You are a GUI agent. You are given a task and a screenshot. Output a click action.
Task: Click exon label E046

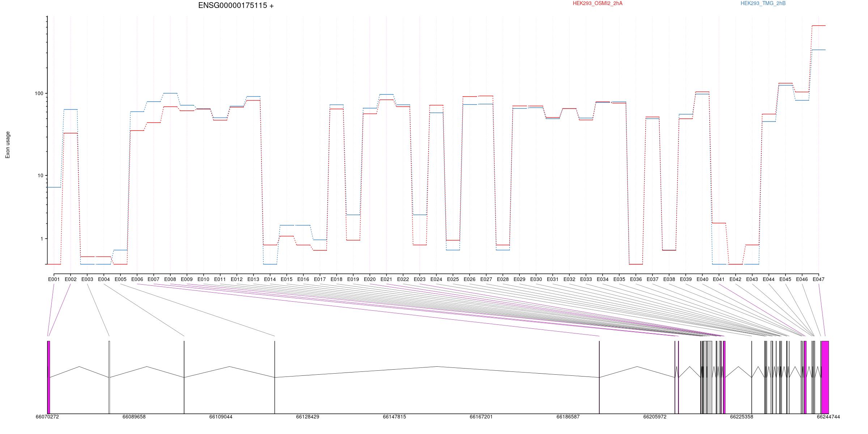[803, 279]
